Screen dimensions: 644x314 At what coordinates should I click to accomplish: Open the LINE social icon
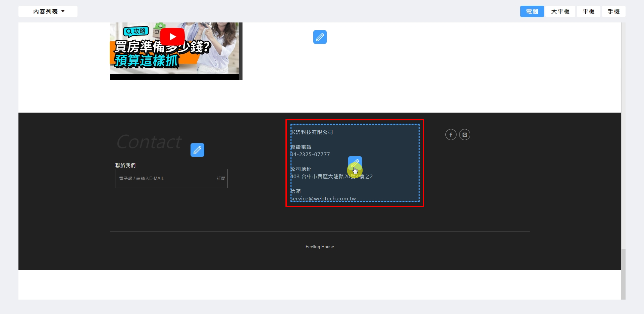tap(465, 135)
